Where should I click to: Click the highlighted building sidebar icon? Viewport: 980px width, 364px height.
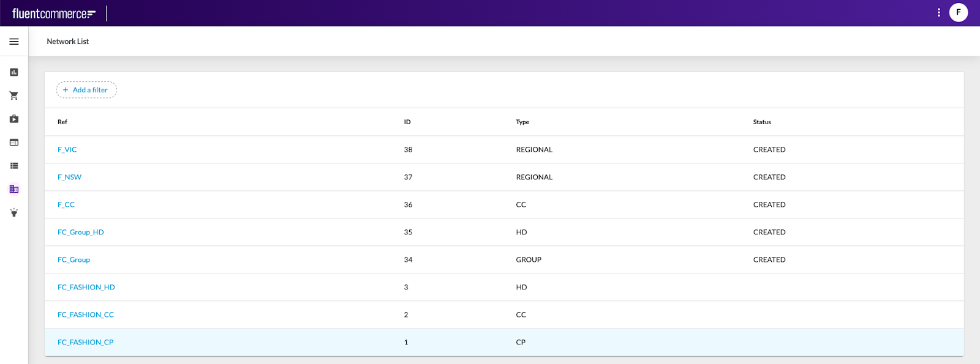pyautogui.click(x=14, y=189)
